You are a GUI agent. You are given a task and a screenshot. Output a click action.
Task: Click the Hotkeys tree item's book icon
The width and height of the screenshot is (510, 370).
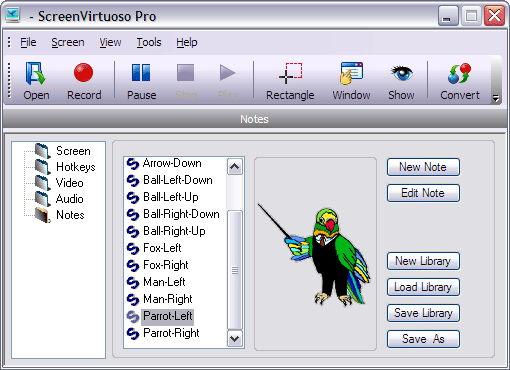click(x=42, y=167)
